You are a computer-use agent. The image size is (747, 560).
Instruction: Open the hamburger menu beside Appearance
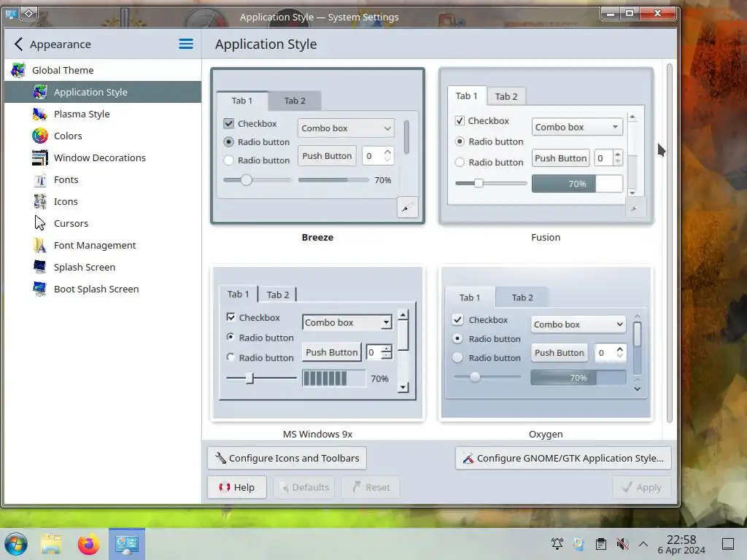click(x=186, y=44)
